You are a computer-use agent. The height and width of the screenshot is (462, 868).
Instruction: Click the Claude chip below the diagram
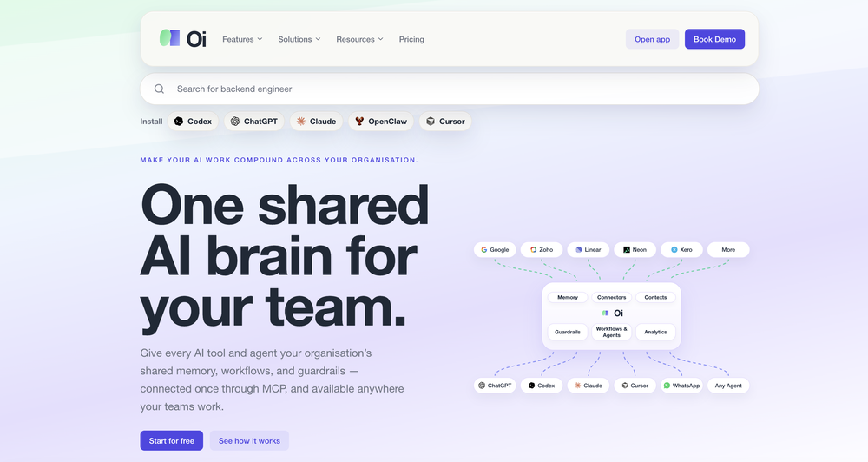coord(588,386)
